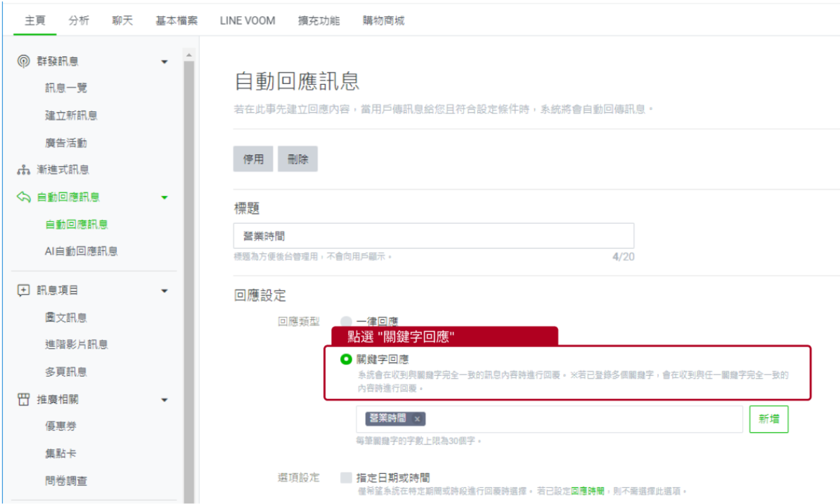Switch to 一律回應 response type
This screenshot has width=840, height=504.
pos(346,321)
